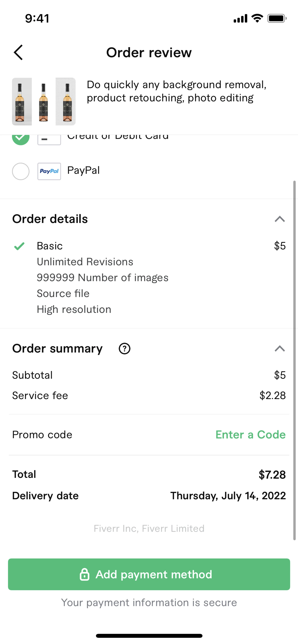Viewport: 298px width, 644px height.
Task: Tap the home indicator bar
Action: (x=149, y=635)
